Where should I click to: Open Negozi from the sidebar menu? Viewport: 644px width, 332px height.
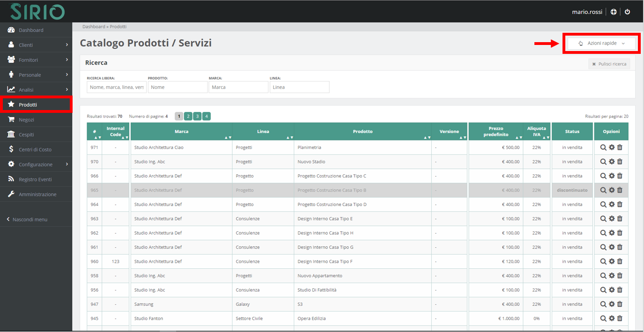[26, 119]
